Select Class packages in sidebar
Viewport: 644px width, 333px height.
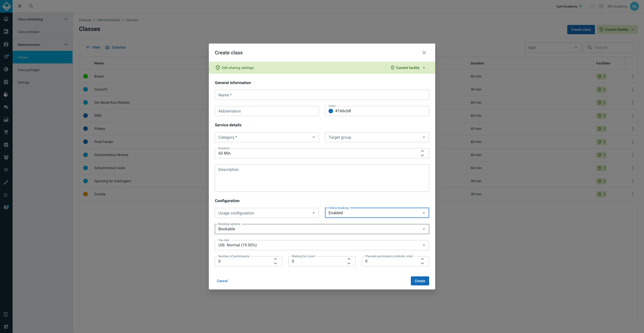29,70
